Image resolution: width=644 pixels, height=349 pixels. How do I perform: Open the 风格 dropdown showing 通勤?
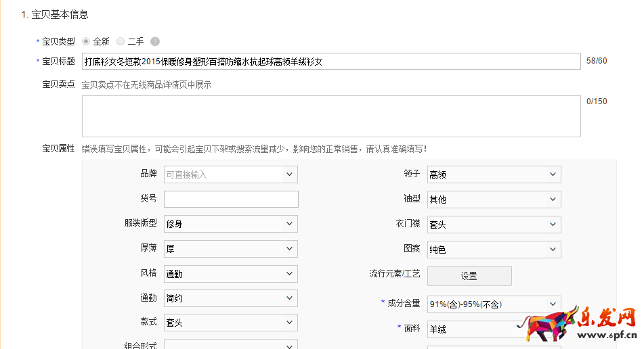pos(230,274)
